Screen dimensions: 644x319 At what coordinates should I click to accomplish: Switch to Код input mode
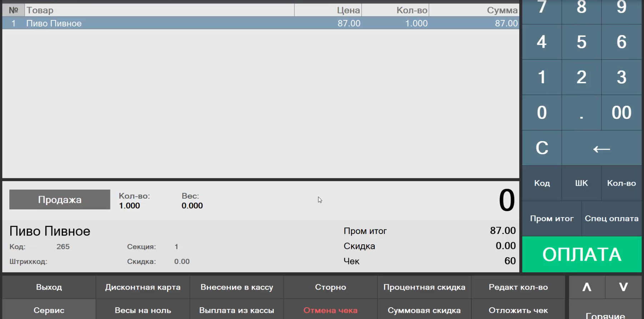coord(541,183)
